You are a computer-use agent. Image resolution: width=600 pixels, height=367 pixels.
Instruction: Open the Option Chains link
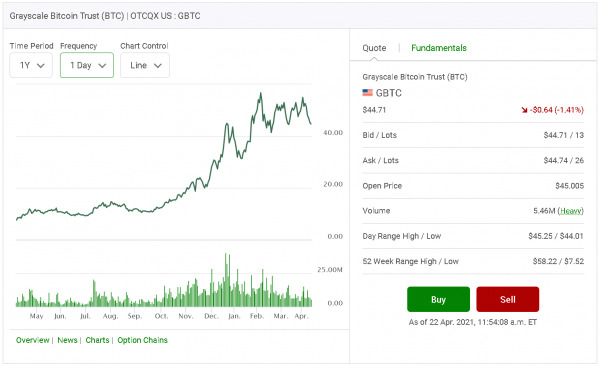(x=142, y=340)
